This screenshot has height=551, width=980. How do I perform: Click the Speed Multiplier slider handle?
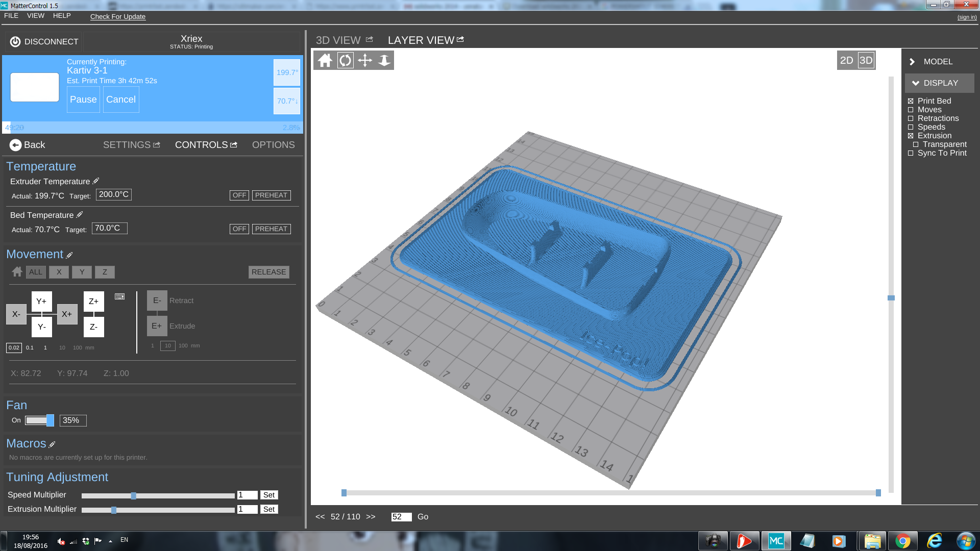134,495
